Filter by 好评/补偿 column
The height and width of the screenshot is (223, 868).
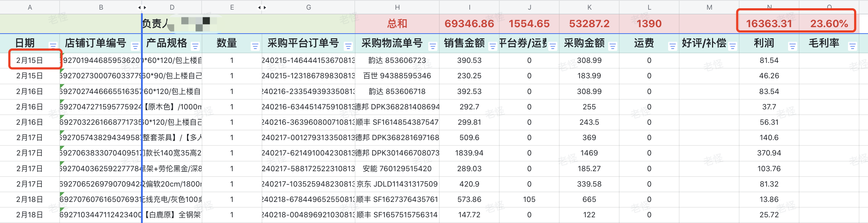(x=732, y=46)
